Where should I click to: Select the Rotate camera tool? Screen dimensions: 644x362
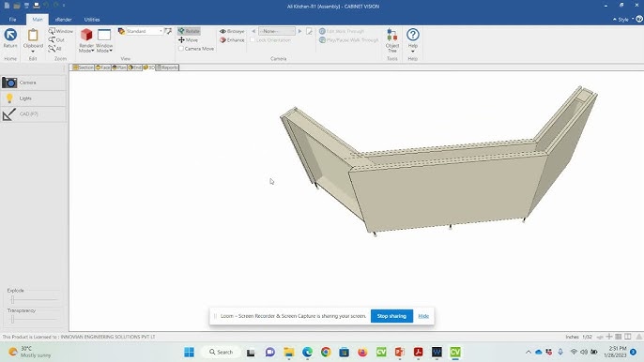tap(189, 31)
